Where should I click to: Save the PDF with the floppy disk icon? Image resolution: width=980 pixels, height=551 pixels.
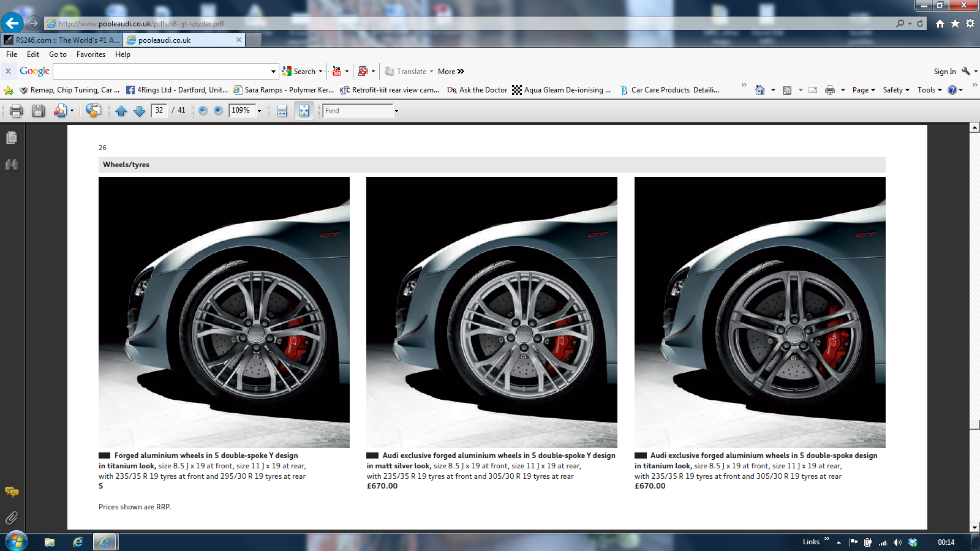click(x=39, y=111)
